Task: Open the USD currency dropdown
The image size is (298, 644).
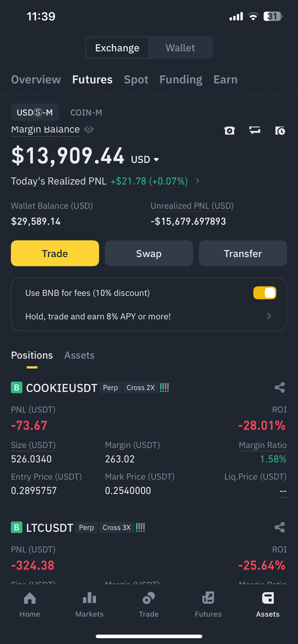Action: pos(145,159)
